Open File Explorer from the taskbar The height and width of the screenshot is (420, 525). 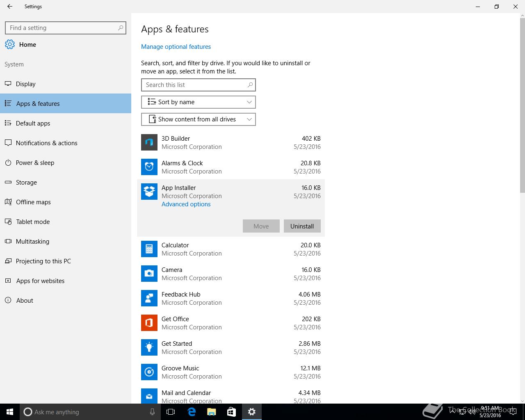point(211,412)
